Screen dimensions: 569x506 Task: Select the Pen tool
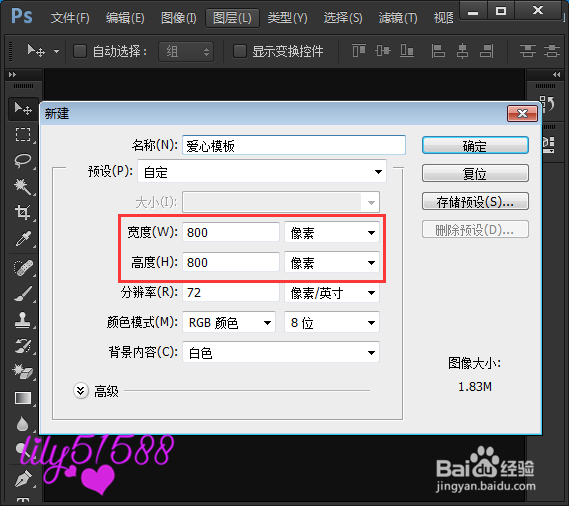click(x=23, y=478)
